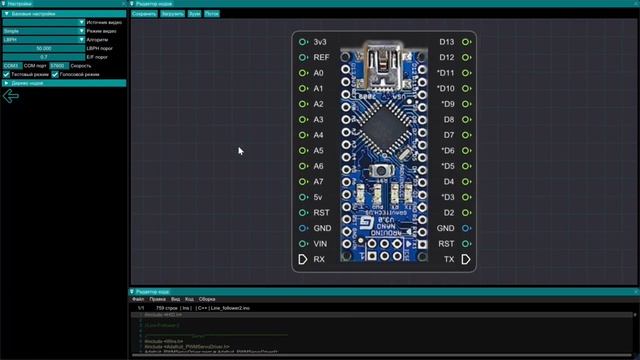Collapse the Настройки panel header arrow
Viewport: 640px width, 360px height.
[4, 4]
